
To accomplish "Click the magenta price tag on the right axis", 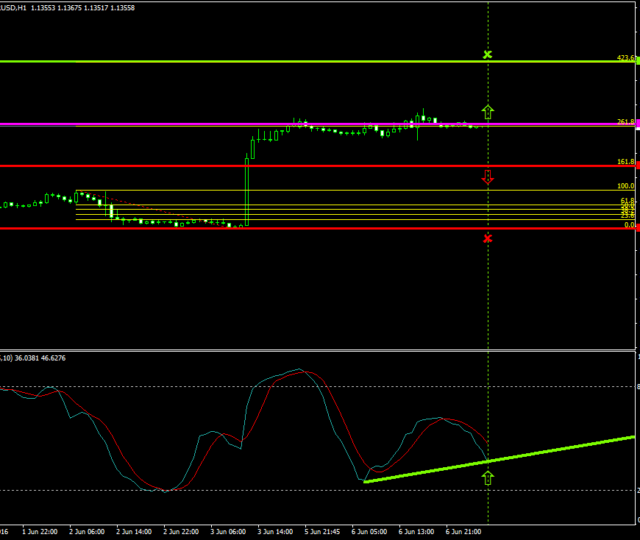I will coord(636,124).
